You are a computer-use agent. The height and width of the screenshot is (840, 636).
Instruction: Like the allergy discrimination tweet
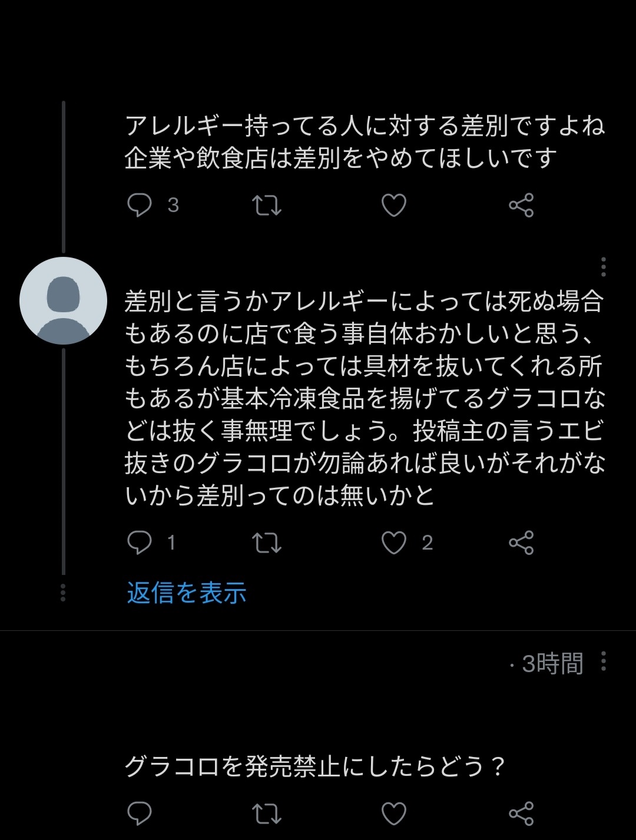[x=394, y=205]
